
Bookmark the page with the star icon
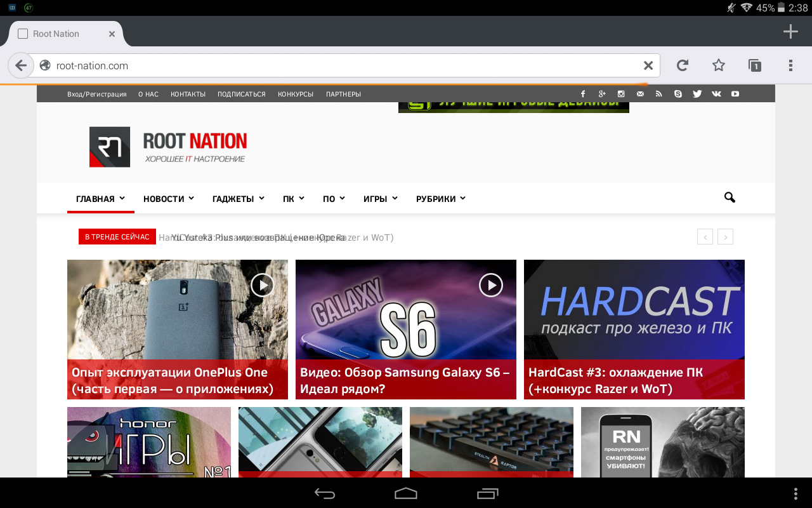tap(718, 65)
